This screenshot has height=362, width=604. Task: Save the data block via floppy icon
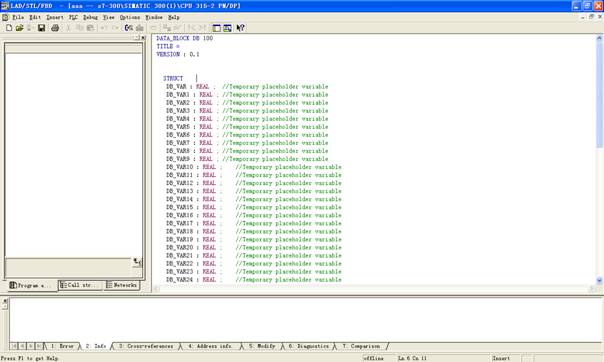(41, 28)
